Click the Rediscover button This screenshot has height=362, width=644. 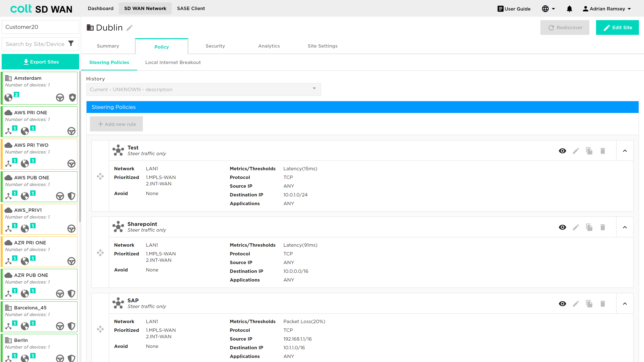point(565,27)
